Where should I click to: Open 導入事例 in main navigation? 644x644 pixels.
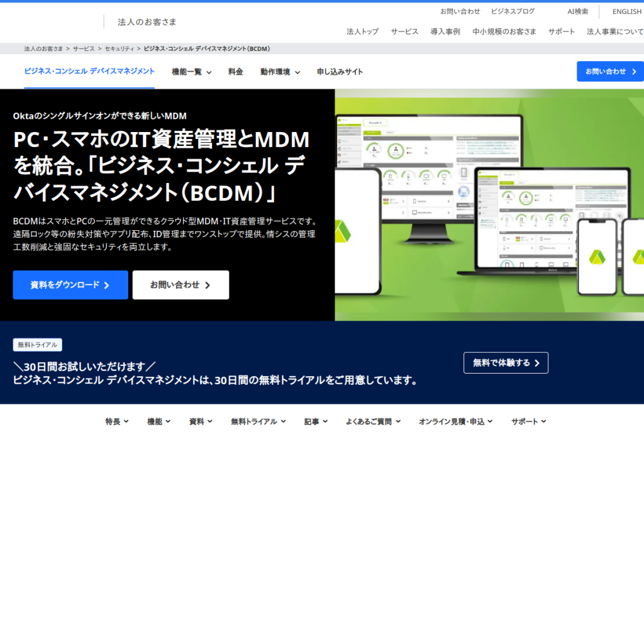tap(445, 31)
